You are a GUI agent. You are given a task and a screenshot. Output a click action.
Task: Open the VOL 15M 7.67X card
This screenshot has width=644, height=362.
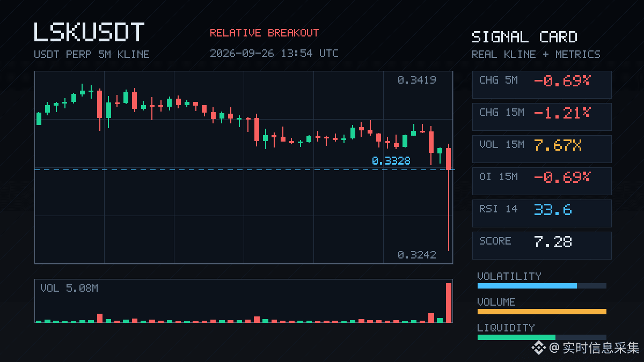click(x=541, y=149)
